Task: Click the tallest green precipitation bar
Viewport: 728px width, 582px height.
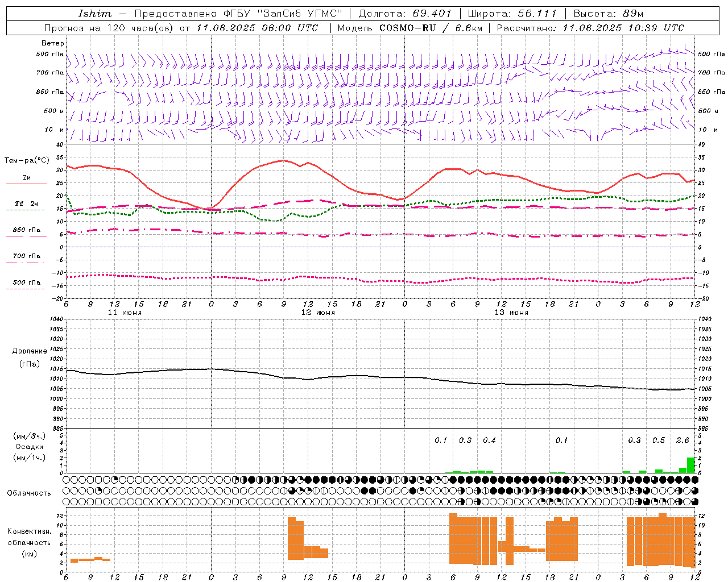Action: click(691, 465)
